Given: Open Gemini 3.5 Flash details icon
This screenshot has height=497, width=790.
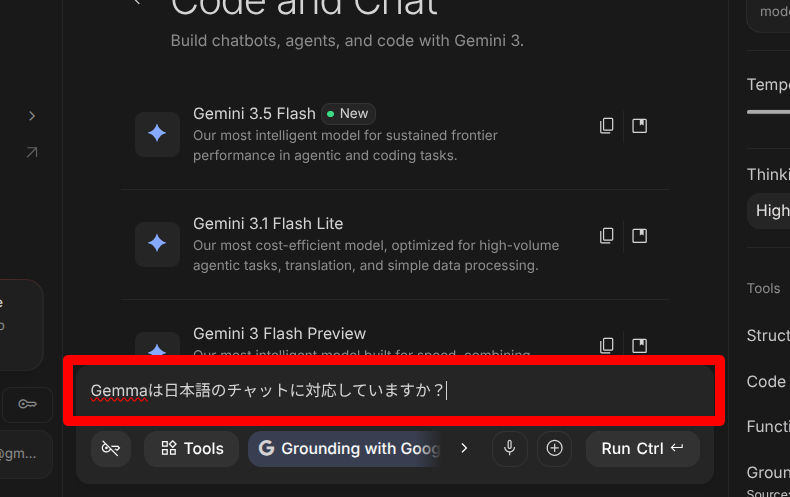Looking at the screenshot, I should coord(639,126).
